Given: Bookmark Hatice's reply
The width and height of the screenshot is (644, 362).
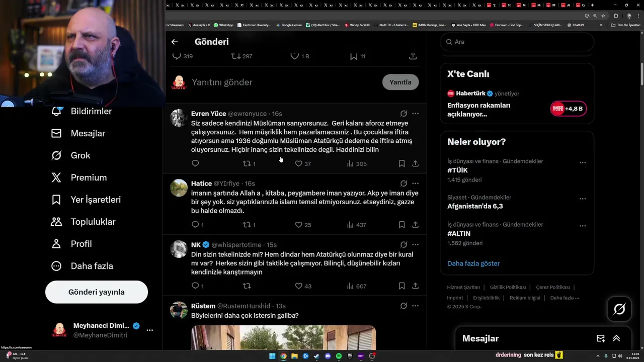Looking at the screenshot, I should pyautogui.click(x=401, y=225).
